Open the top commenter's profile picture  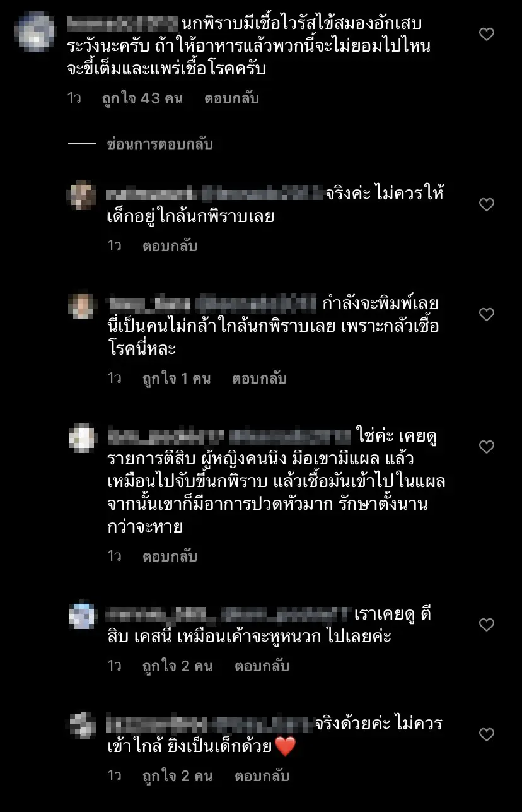[x=33, y=30]
